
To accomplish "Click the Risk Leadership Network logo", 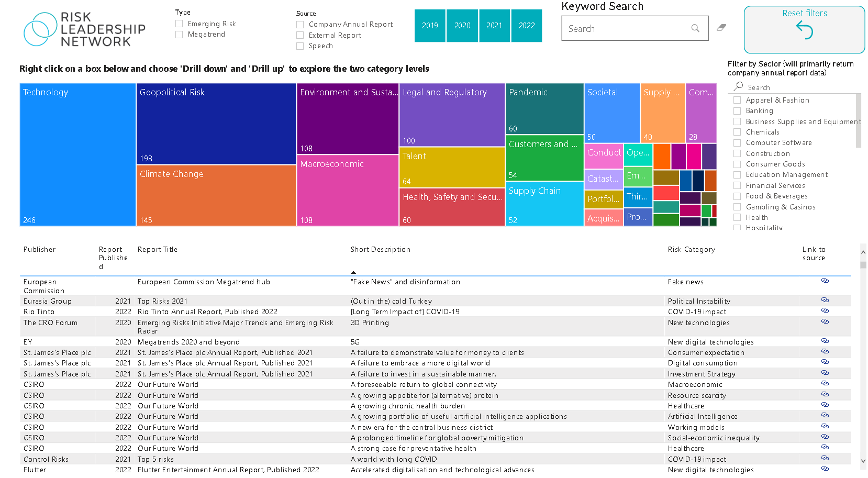I will 84,29.
